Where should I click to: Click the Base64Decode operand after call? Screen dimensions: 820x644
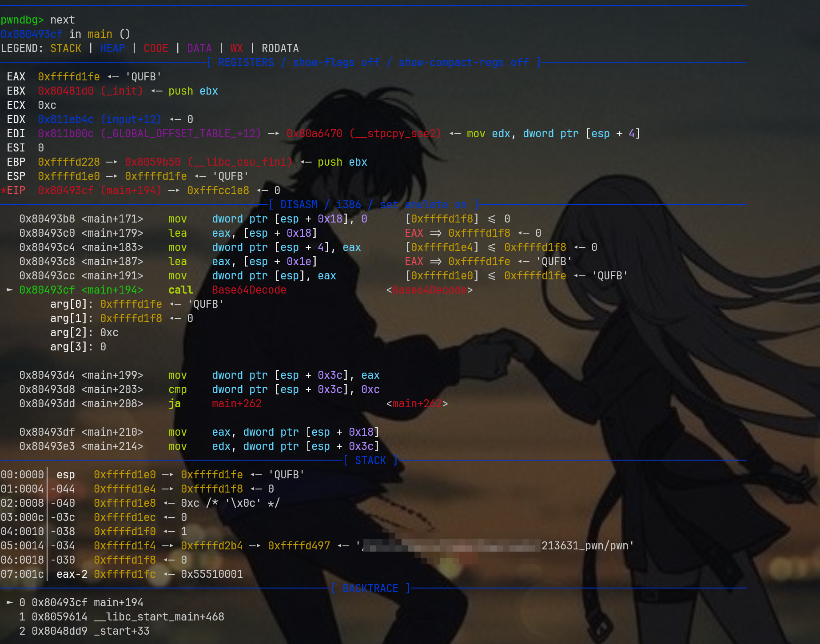click(249, 290)
